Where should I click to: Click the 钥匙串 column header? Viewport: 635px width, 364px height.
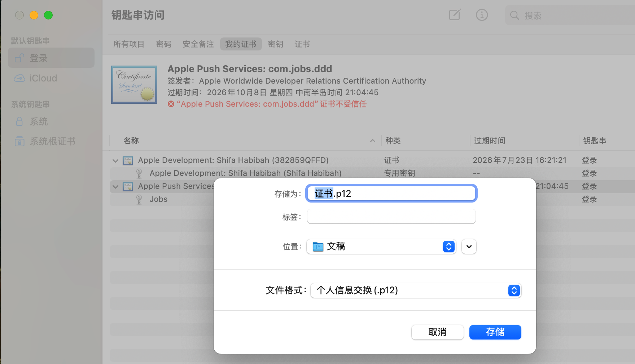[x=595, y=141]
